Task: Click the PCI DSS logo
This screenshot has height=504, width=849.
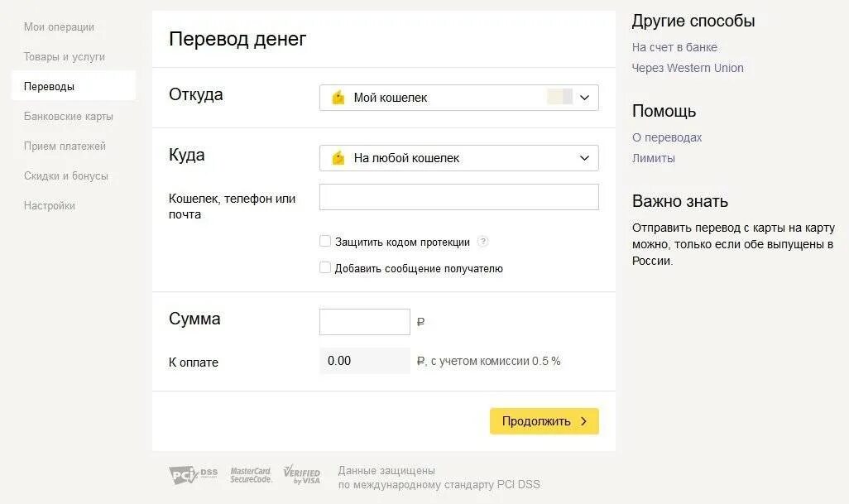Action: pyautogui.click(x=194, y=475)
